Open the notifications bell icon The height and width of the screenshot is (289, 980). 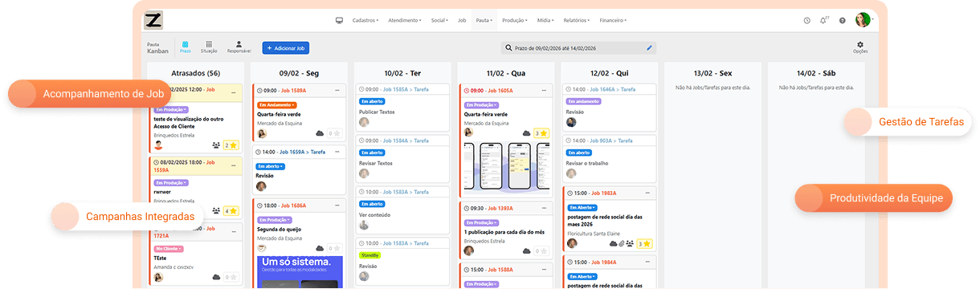(823, 21)
